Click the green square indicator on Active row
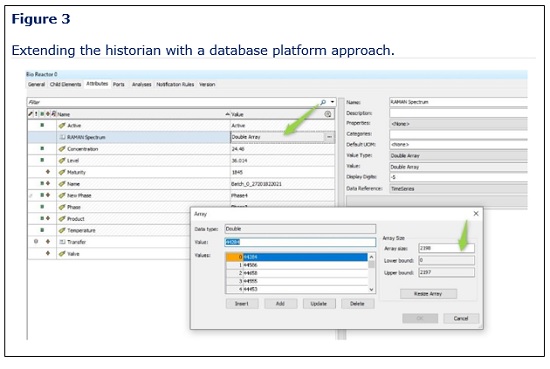550x369 pixels. (42, 125)
